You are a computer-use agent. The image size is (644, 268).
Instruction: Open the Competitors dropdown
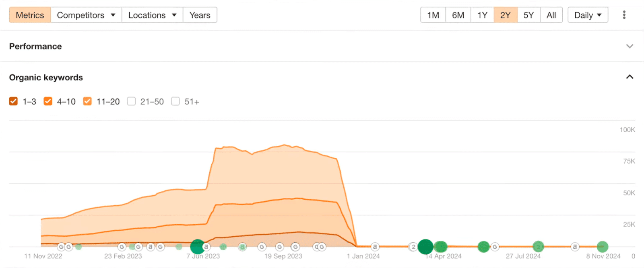(86, 15)
